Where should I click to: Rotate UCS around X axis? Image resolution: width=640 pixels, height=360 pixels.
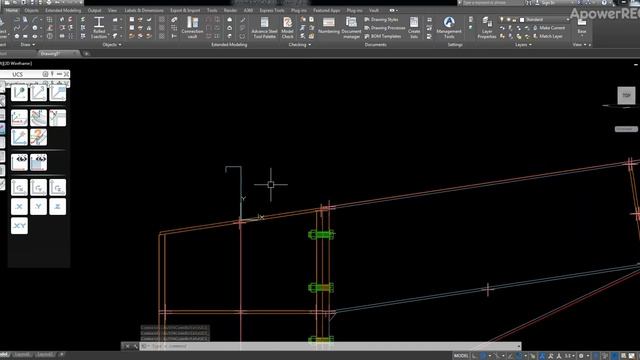point(19,187)
